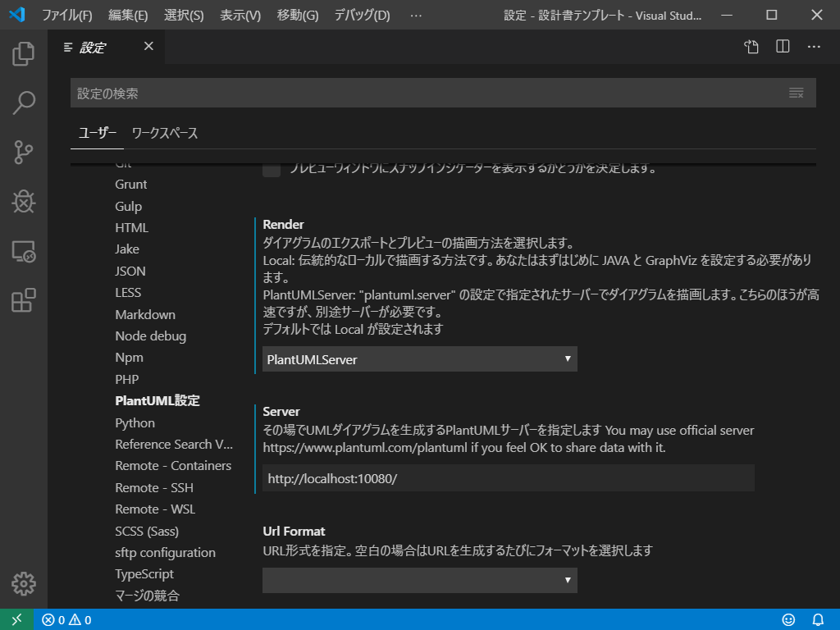Click the Manage gear icon

(x=24, y=583)
